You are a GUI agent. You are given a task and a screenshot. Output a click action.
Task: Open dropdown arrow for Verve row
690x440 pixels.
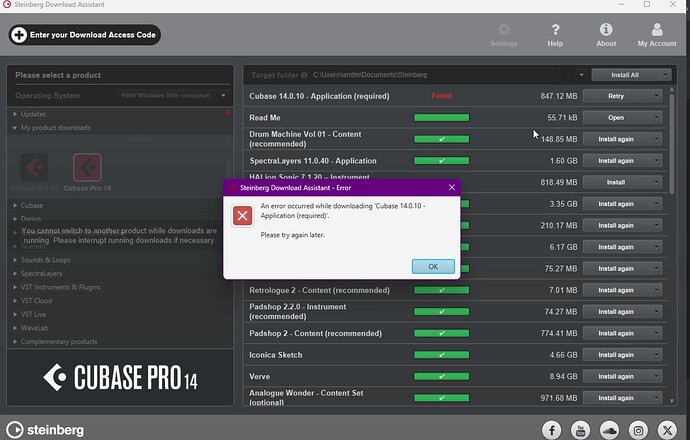click(x=656, y=376)
